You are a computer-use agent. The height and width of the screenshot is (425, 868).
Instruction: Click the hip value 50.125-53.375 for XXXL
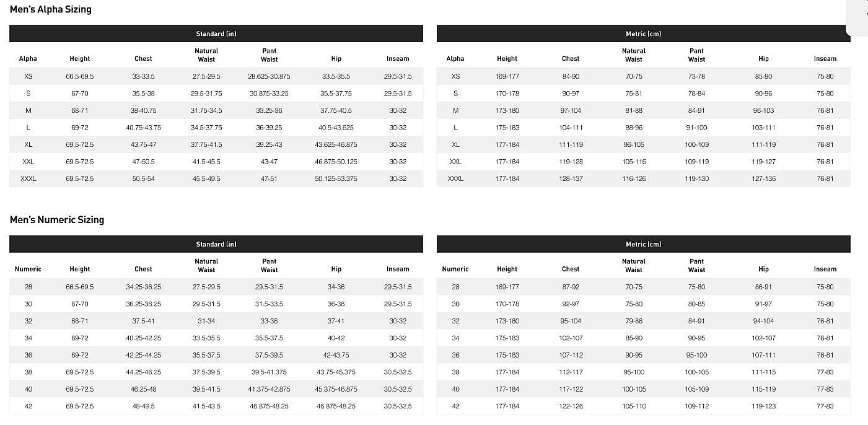[336, 179]
